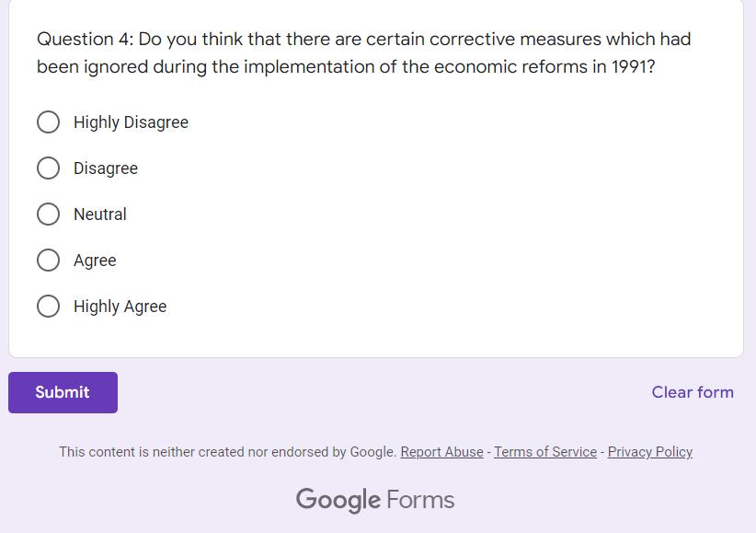The height and width of the screenshot is (533, 756).
Task: Select the Disagree radio button circle
Action: pos(49,168)
